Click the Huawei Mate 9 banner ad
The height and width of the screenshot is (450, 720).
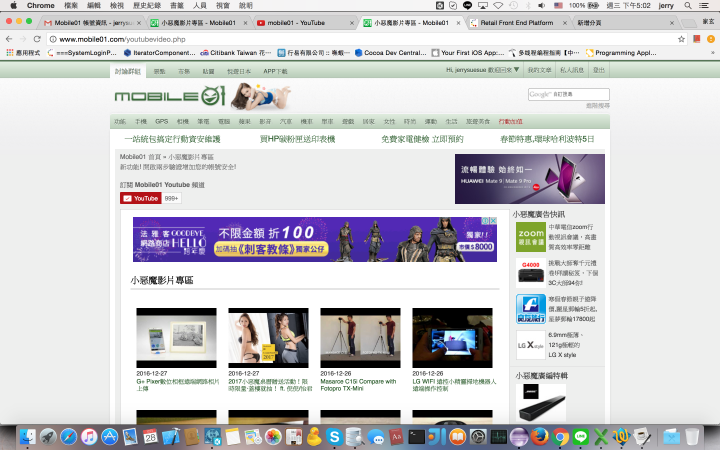click(x=529, y=179)
